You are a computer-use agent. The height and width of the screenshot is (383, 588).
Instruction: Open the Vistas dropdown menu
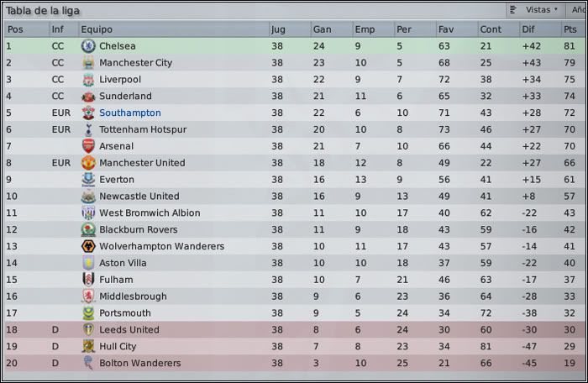point(536,10)
